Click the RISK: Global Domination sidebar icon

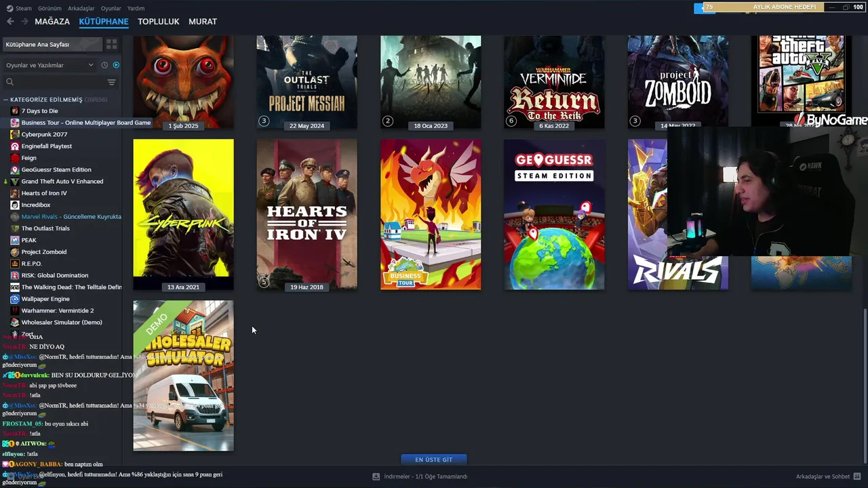point(15,275)
